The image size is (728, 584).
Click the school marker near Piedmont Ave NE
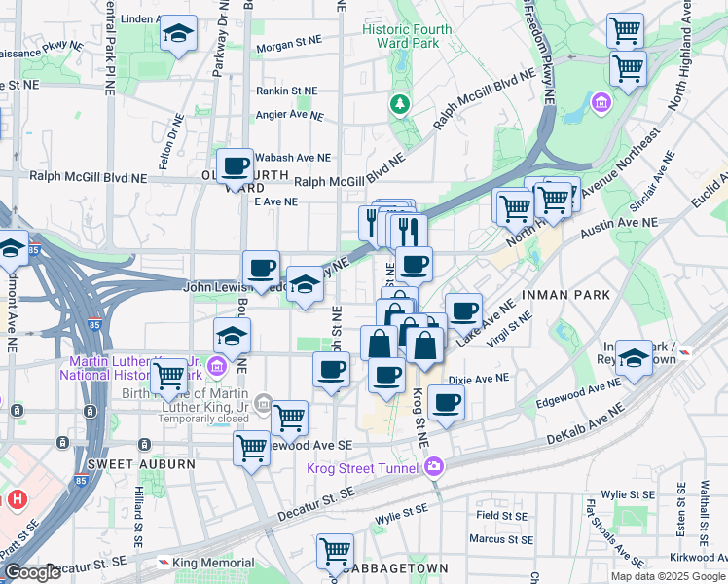coord(10,251)
